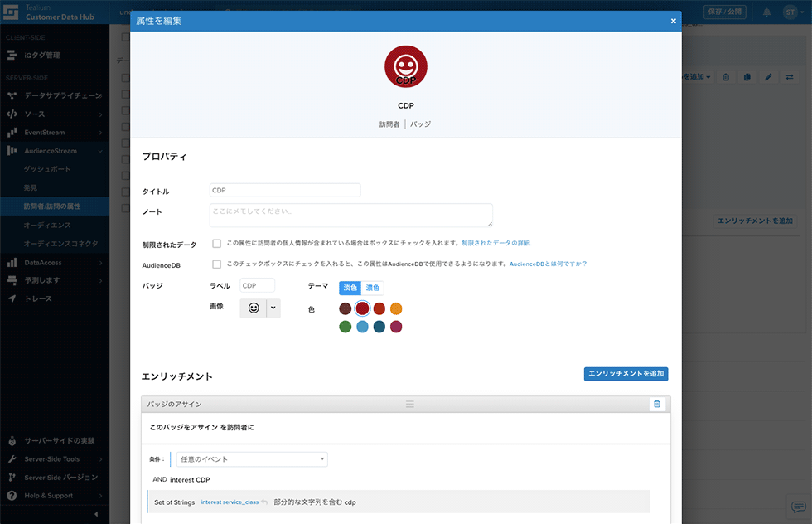
Task: Choose the brown color swatch
Action: (346, 309)
